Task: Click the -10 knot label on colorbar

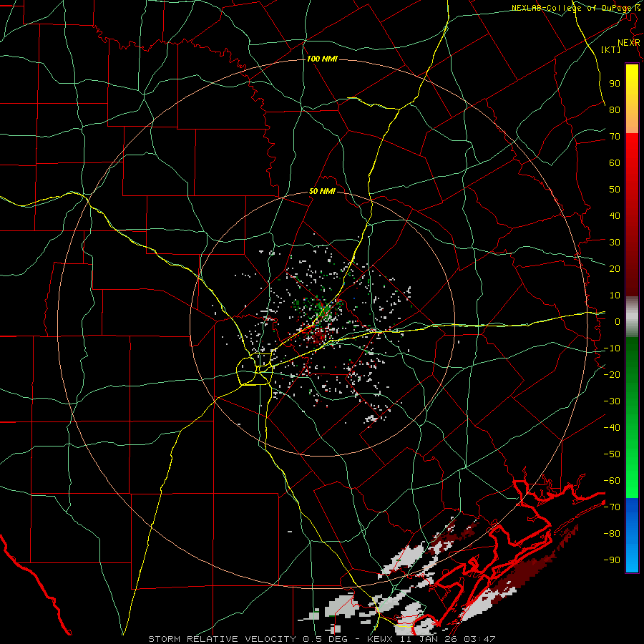Action: (612, 348)
